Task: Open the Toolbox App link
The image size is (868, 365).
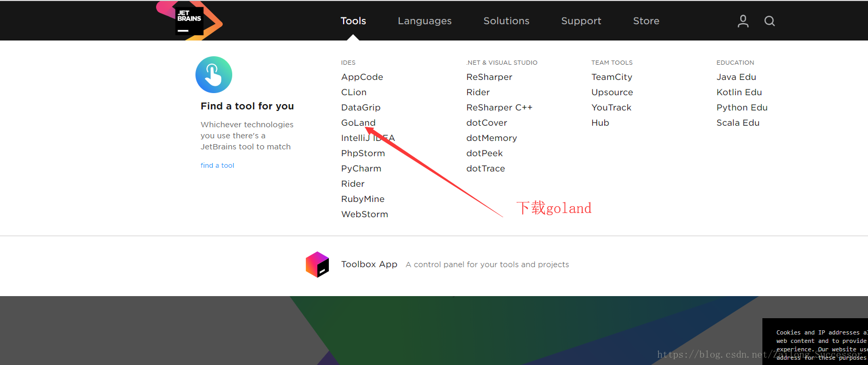Action: [369, 264]
